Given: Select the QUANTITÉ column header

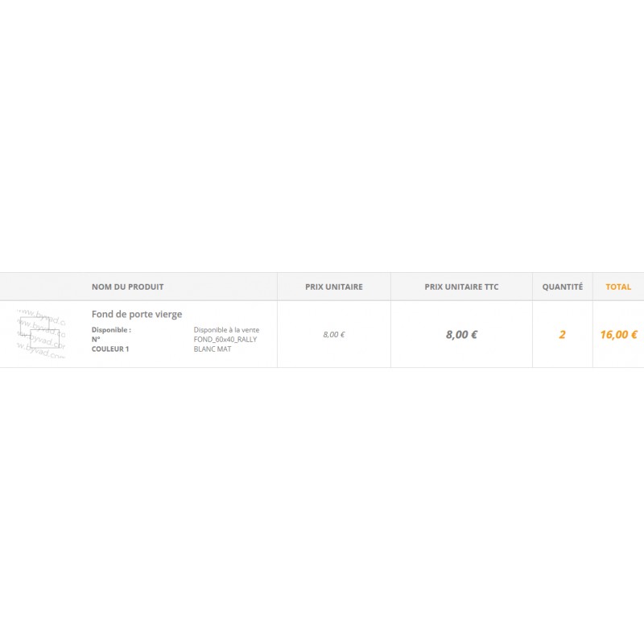Looking at the screenshot, I should 562,287.
